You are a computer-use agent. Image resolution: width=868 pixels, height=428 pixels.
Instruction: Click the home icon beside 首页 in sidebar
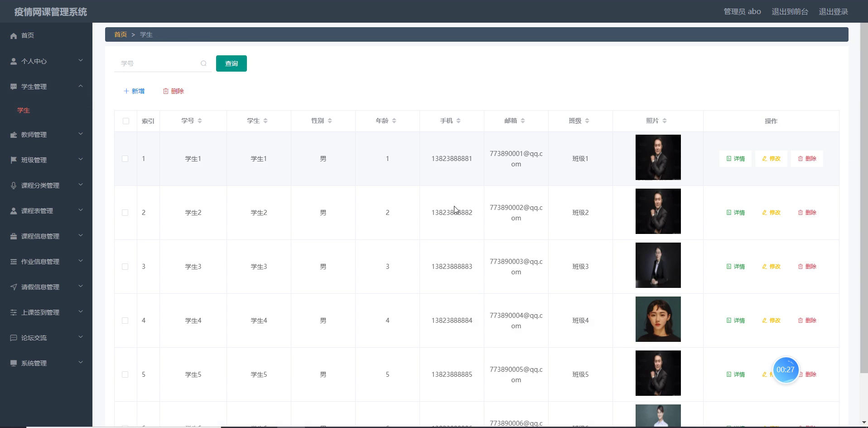(x=14, y=36)
